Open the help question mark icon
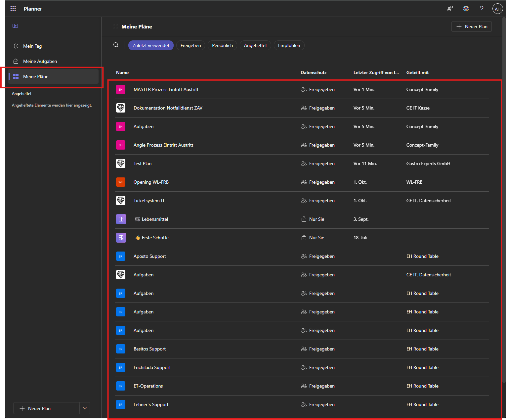Viewport: 506px width, 420px height. [482, 9]
